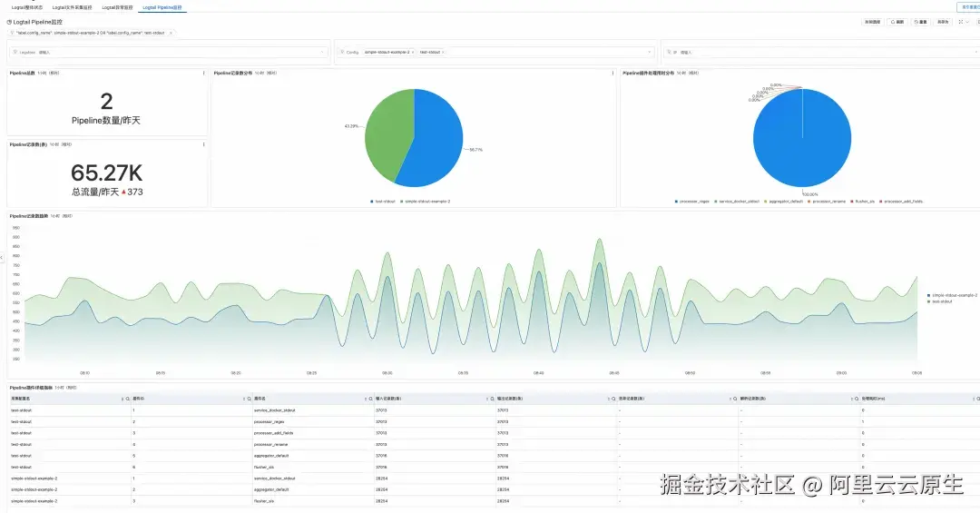980x513 pixels.
Task: Toggle the fullscreen icon in top toolbar
Action: click(x=961, y=22)
